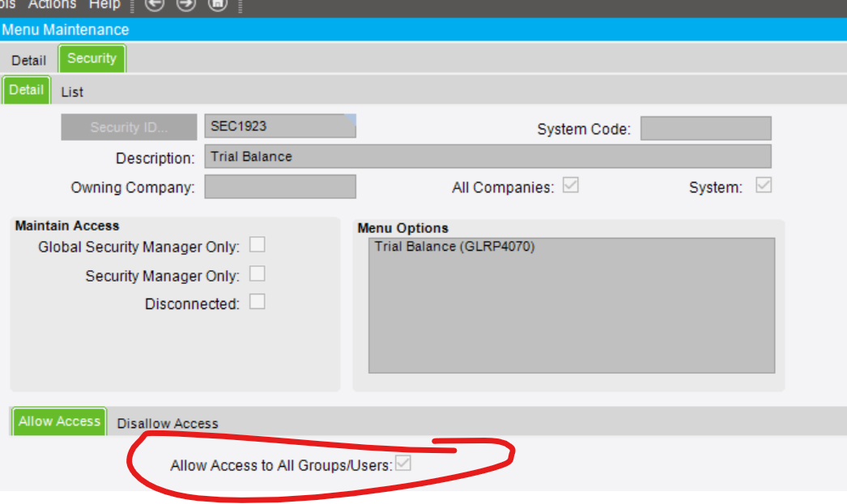Viewport: 847px width, 504px height.
Task: Enable Global Security Manager Only checkbox
Action: pyautogui.click(x=258, y=244)
